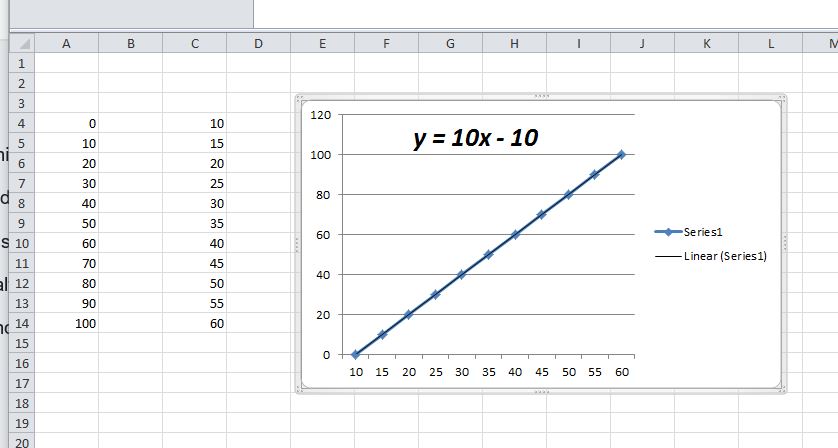
Task: Click the topmost data marker at value 100
Action: [x=621, y=154]
